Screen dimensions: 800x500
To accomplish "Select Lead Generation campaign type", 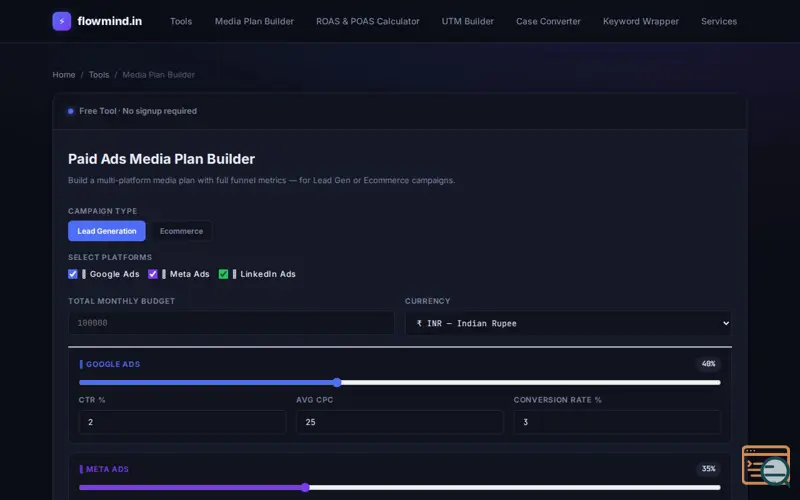I will pos(107,231).
